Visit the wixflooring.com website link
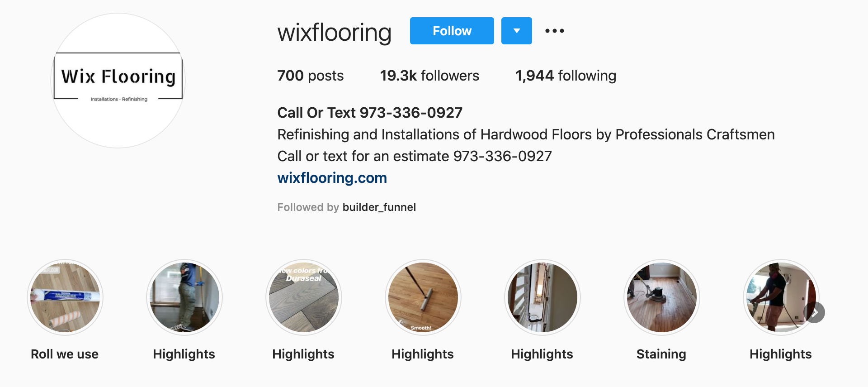This screenshot has height=387, width=868. 332,178
